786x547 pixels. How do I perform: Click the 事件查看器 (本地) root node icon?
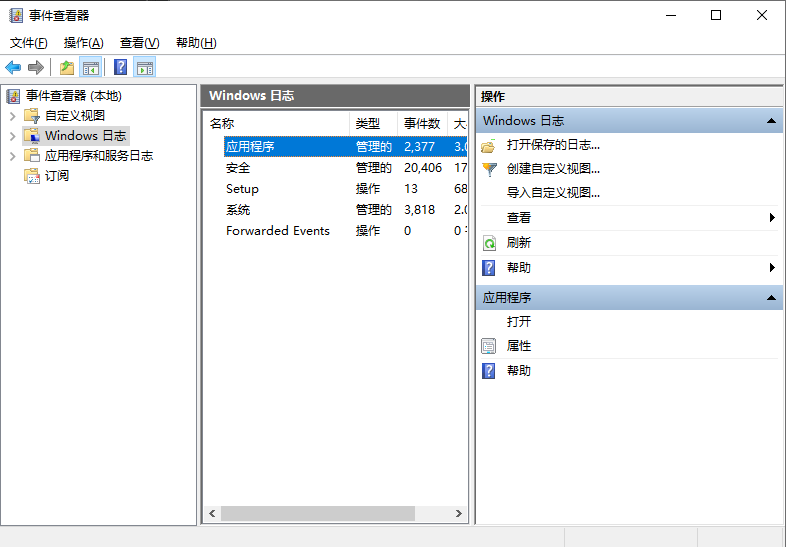point(14,96)
